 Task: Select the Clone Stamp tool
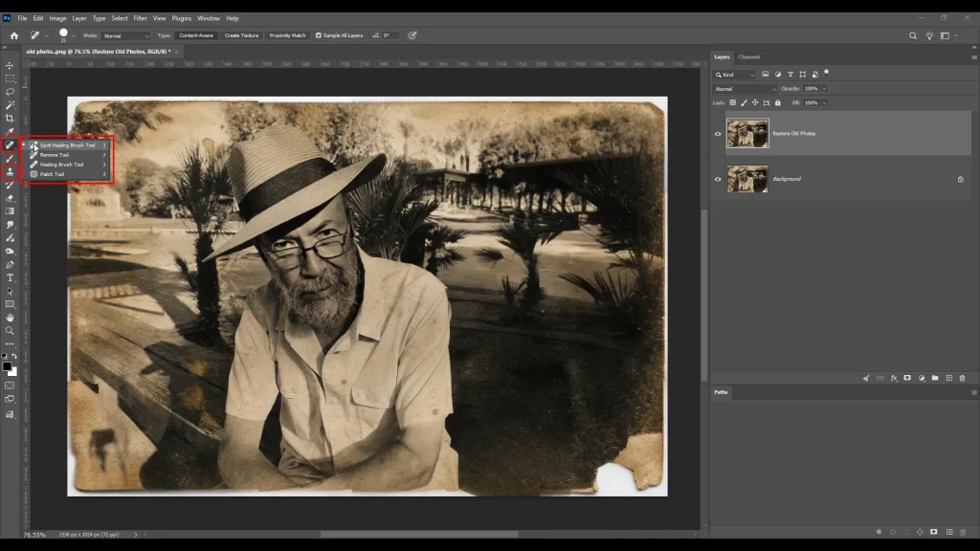point(10,172)
